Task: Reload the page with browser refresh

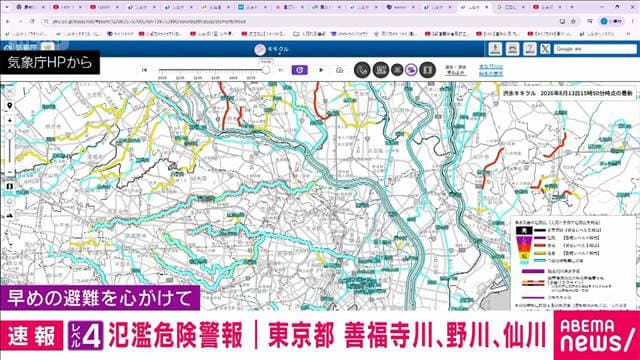Action: pos(32,21)
